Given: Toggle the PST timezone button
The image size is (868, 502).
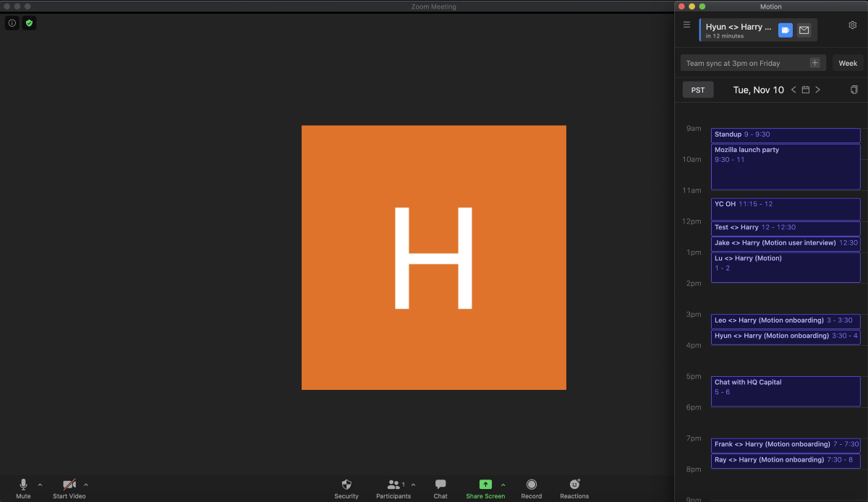Looking at the screenshot, I should coord(698,90).
